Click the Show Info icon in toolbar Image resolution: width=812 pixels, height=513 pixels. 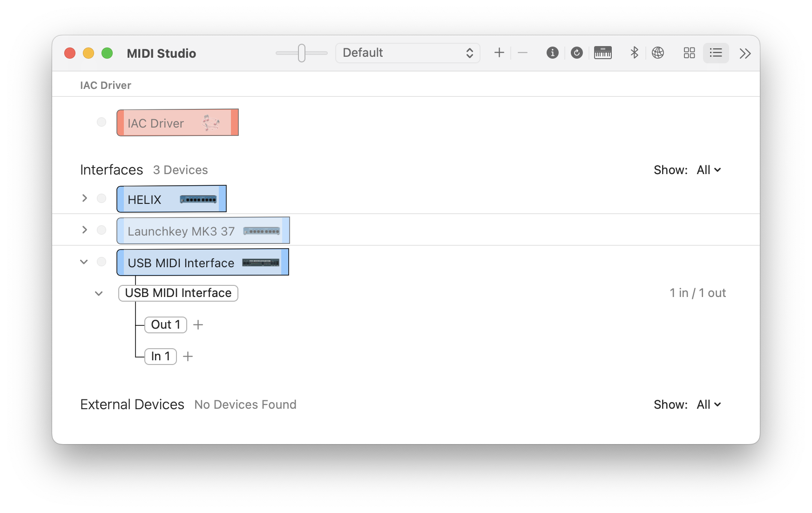coord(552,53)
